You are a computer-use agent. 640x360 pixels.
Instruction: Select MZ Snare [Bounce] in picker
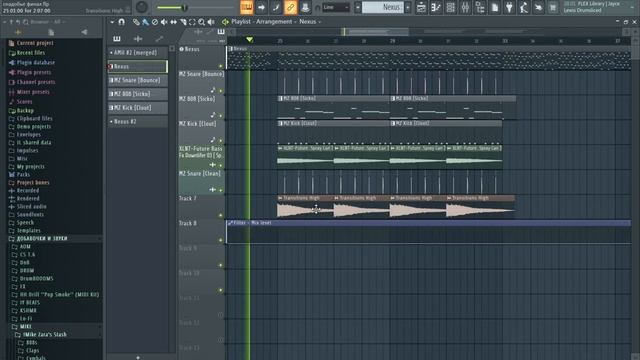[138, 80]
